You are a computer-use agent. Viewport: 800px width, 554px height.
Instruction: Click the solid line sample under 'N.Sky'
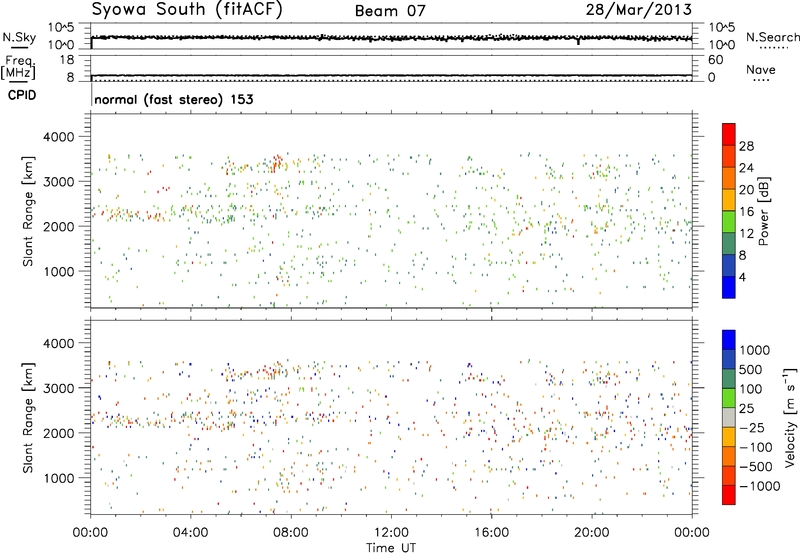19,47
